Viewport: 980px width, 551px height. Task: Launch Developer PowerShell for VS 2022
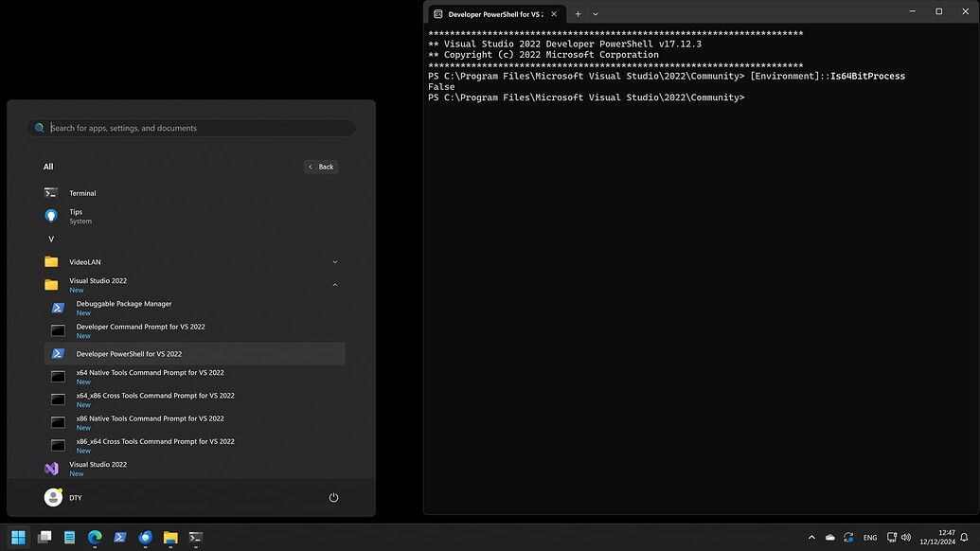pyautogui.click(x=194, y=353)
